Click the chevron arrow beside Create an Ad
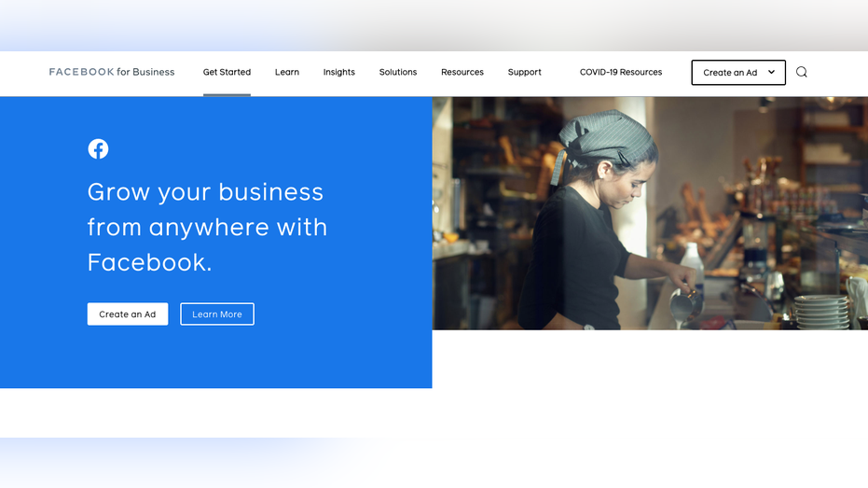 [x=771, y=72]
